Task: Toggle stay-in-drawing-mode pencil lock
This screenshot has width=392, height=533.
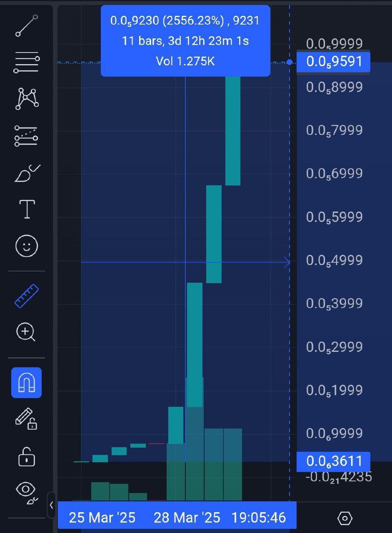Action: tap(26, 419)
